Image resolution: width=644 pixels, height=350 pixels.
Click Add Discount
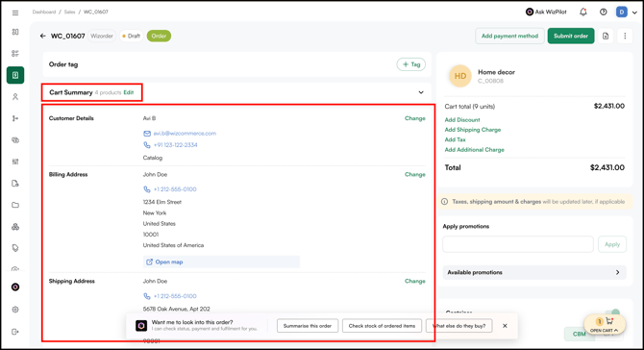click(x=462, y=120)
